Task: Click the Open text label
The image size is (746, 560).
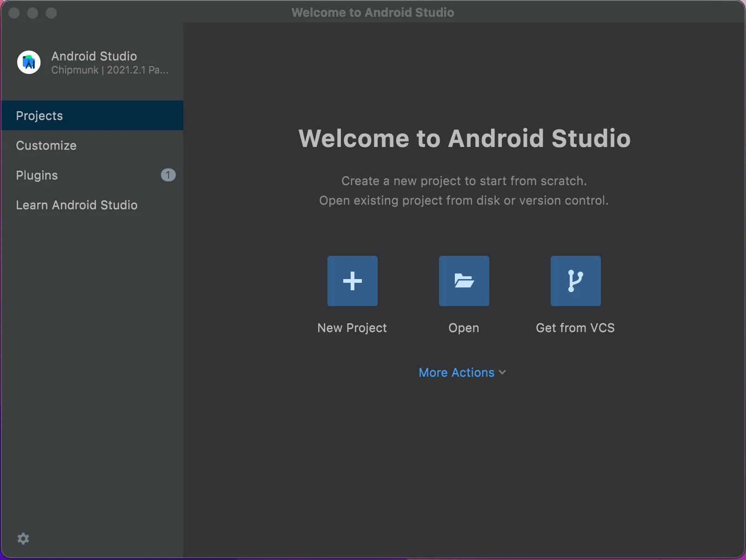Action: click(464, 328)
